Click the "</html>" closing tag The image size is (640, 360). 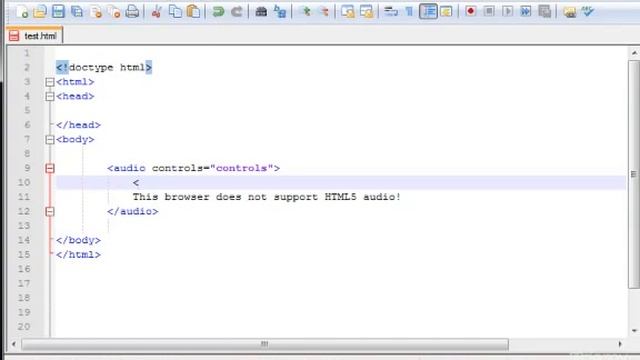tap(78, 255)
